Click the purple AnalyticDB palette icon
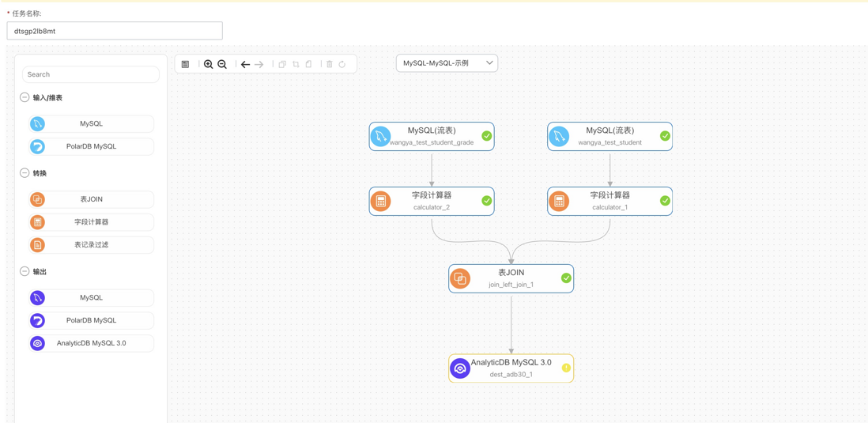 click(x=37, y=343)
